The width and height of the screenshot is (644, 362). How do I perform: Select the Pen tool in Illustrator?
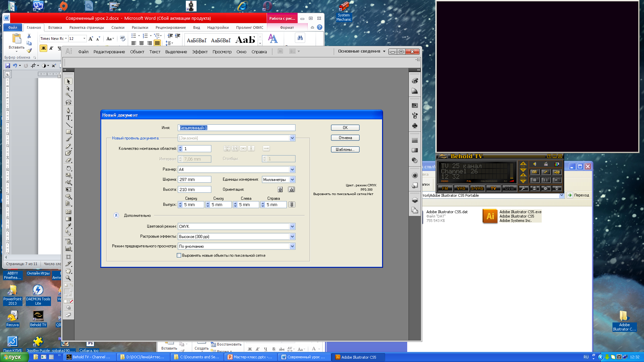click(68, 111)
